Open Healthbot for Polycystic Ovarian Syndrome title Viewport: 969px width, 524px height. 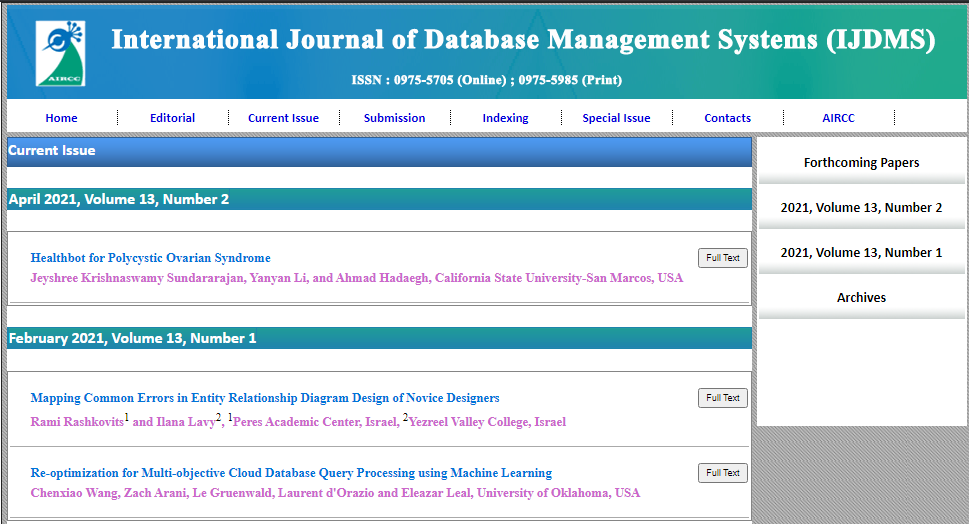click(x=151, y=258)
